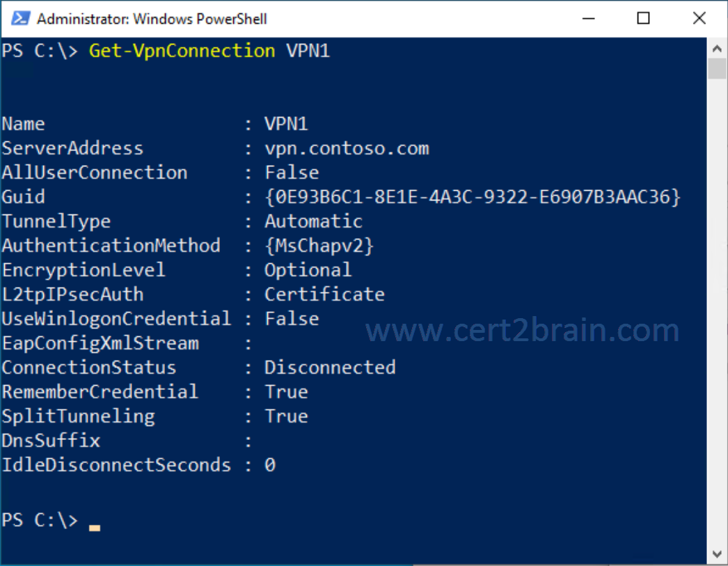Click the VPN1 argument in the command
728x566 pixels.
tap(308, 51)
